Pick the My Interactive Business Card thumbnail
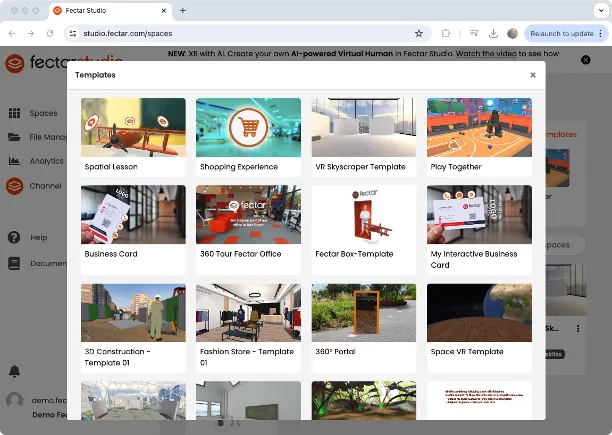Image resolution: width=612 pixels, height=435 pixels. pos(479,215)
